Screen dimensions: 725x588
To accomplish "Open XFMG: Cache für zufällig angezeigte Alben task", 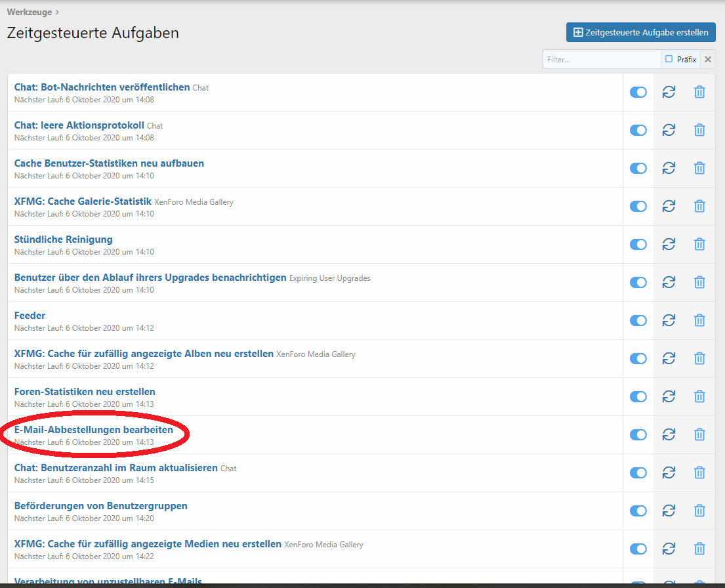I will pyautogui.click(x=144, y=354).
